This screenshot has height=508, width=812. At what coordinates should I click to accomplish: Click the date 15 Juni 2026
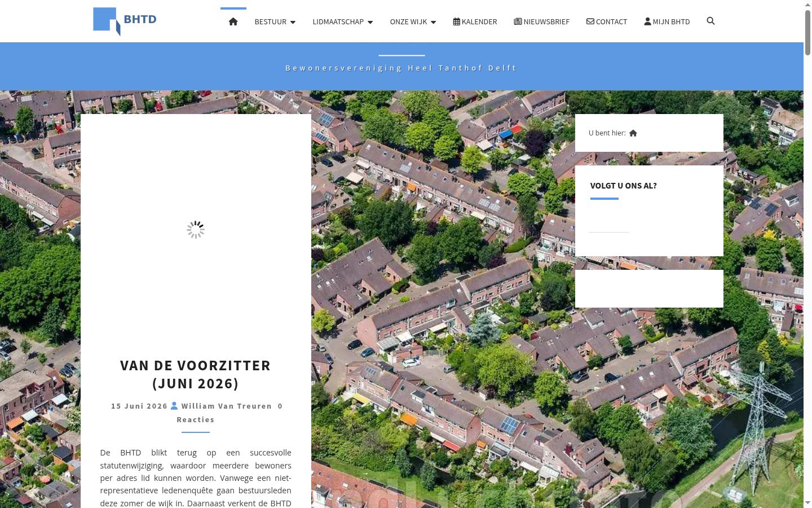tap(139, 406)
